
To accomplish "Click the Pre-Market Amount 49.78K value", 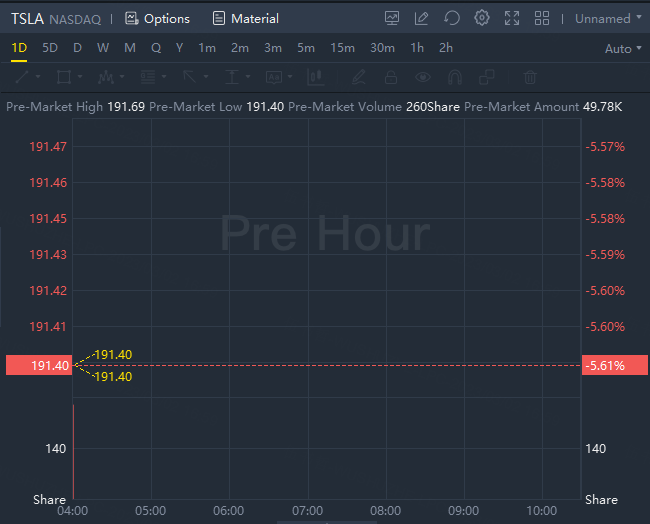I will 602,107.
